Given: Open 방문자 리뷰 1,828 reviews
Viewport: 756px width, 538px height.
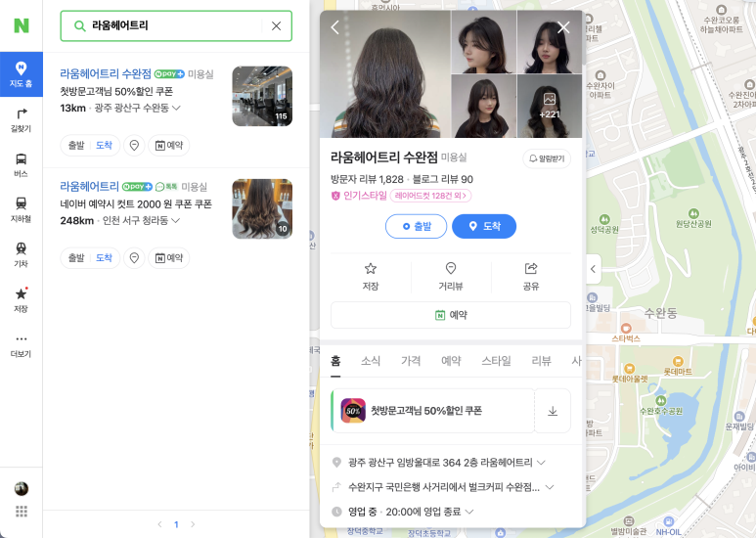Looking at the screenshot, I should click(367, 179).
